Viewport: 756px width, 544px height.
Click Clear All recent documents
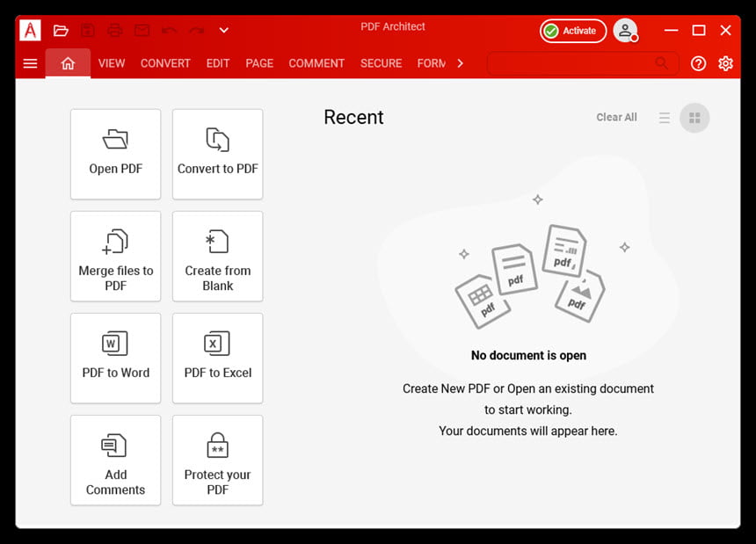616,117
